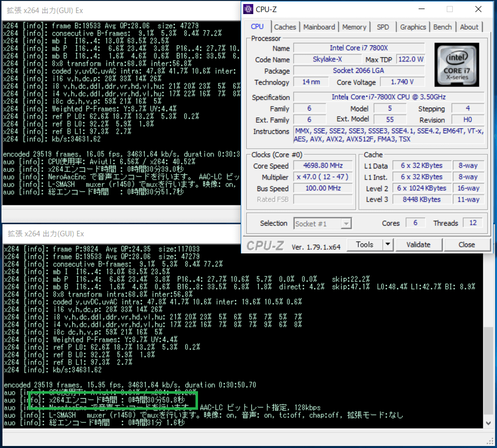The height and width of the screenshot is (448, 497).
Task: Click the Validate button
Action: tap(419, 244)
